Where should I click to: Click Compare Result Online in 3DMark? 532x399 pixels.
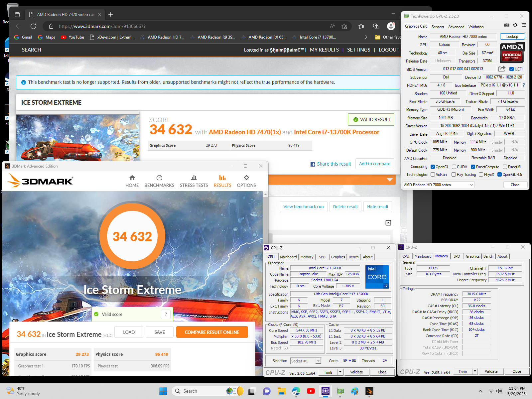(x=212, y=332)
